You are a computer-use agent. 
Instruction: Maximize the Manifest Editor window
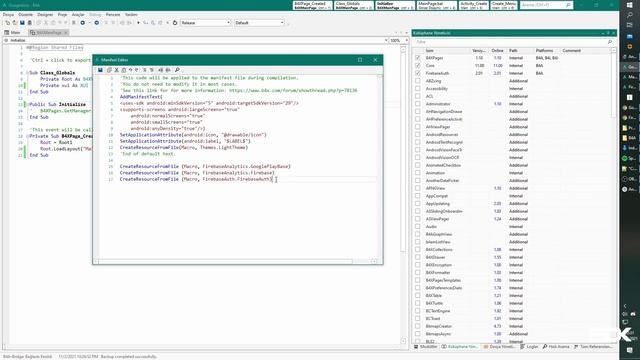coord(360,60)
